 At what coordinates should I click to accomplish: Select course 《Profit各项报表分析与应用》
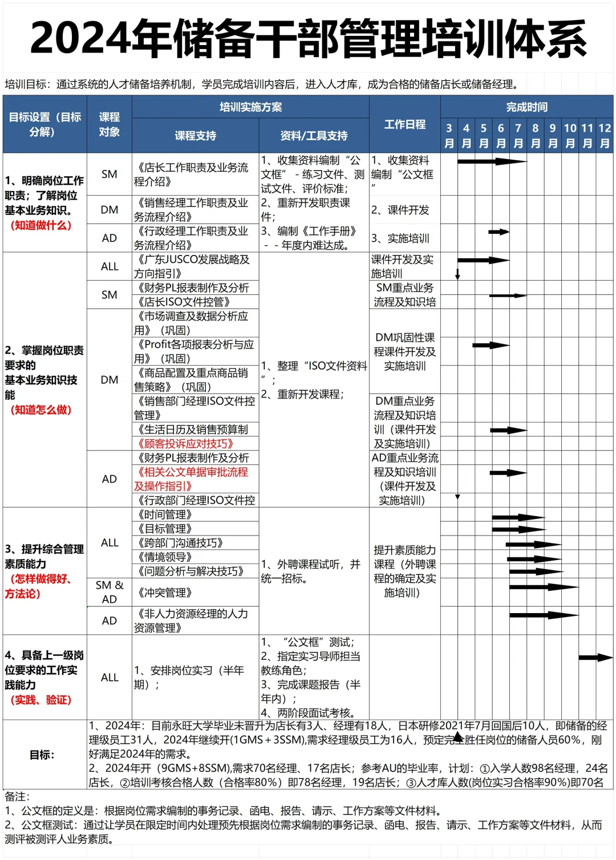(196, 351)
